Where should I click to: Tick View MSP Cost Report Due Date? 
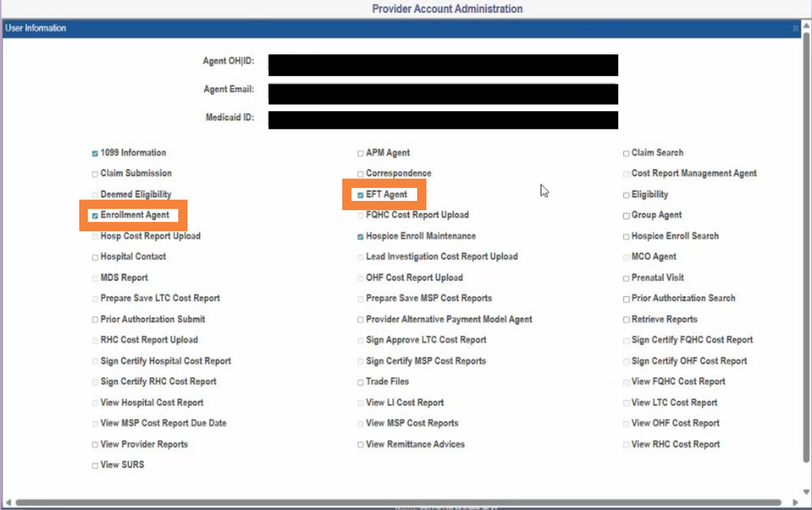point(95,424)
